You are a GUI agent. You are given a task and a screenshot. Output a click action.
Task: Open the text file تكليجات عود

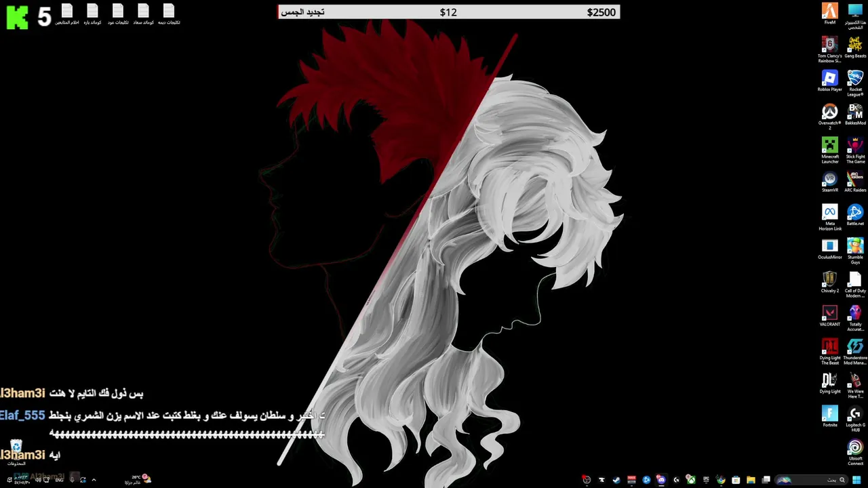click(x=118, y=14)
